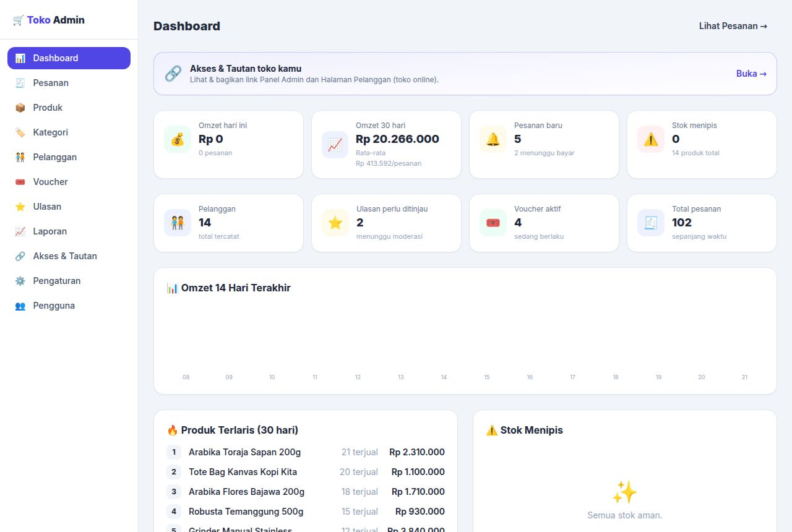Click the Laporan chart icon in sidebar
The image size is (792, 532).
point(20,231)
